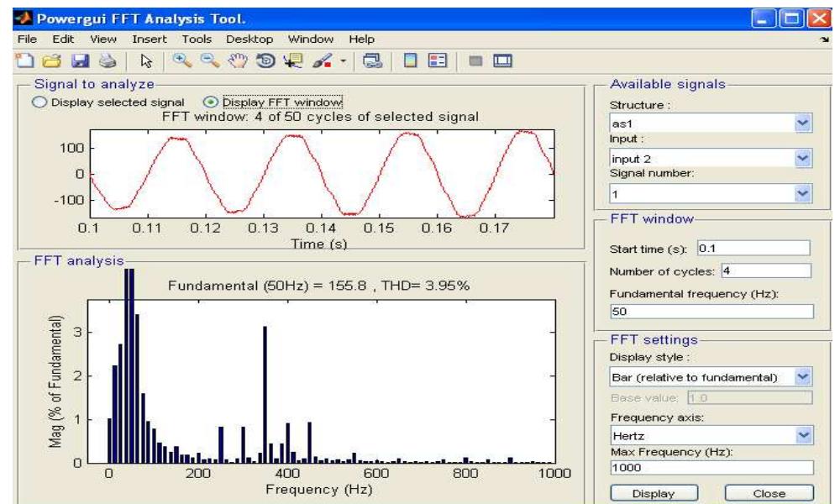Click the Fundamental frequency field
The height and width of the screenshot is (504, 840).
(x=711, y=311)
